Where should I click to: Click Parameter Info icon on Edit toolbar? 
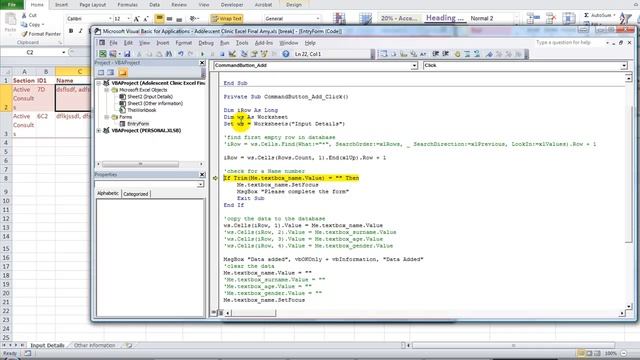(x=413, y=54)
